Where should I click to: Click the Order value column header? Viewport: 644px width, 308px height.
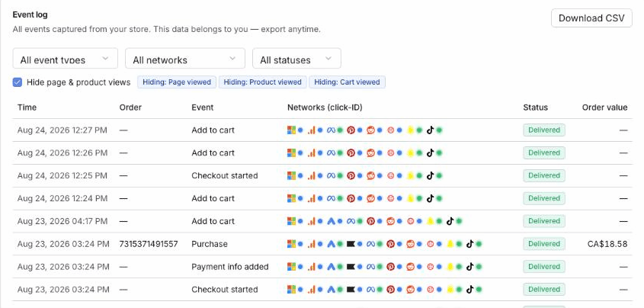pyautogui.click(x=604, y=107)
